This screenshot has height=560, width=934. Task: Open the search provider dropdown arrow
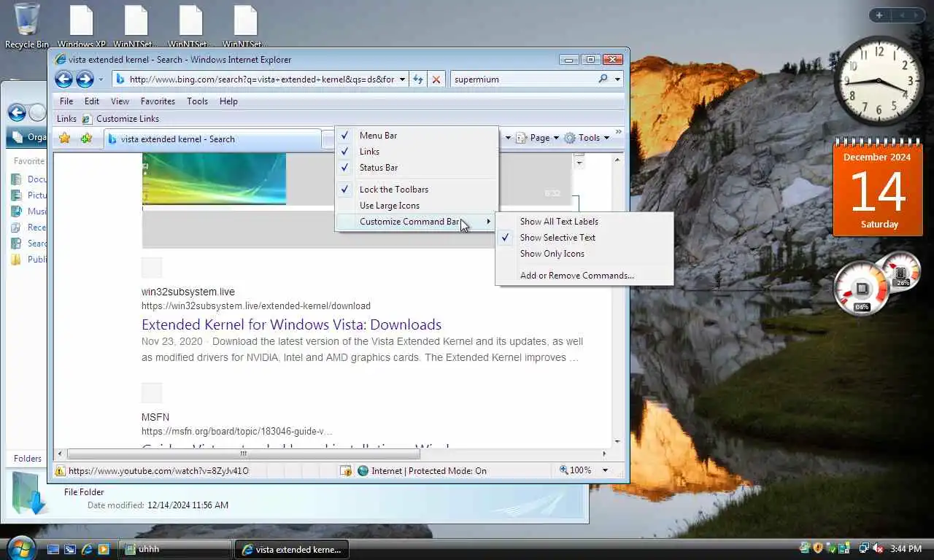tap(617, 79)
